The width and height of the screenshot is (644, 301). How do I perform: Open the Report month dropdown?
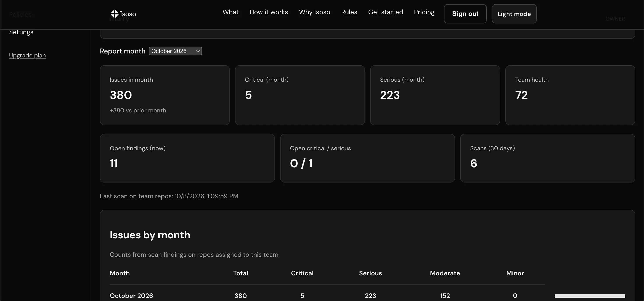(175, 51)
